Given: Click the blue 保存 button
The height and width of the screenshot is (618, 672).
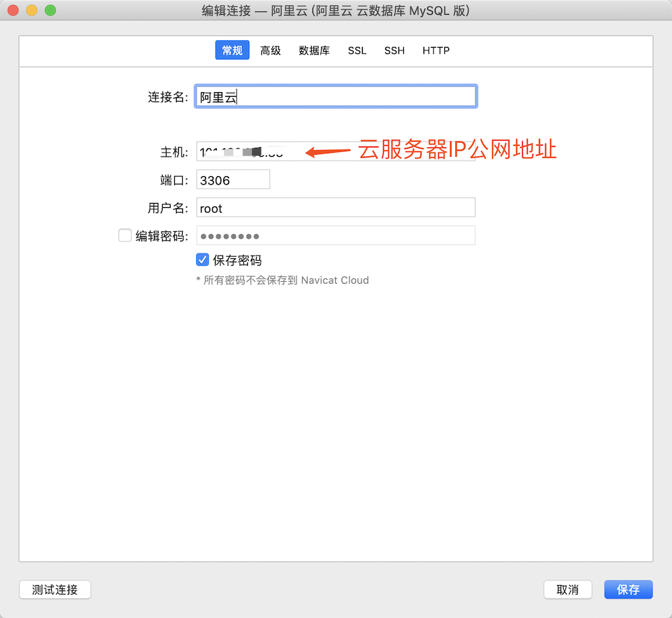Looking at the screenshot, I should pos(628,590).
